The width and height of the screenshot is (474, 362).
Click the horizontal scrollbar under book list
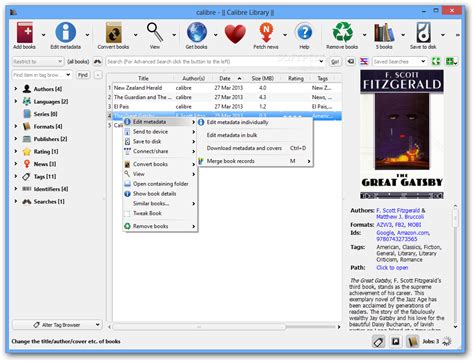click(199, 327)
